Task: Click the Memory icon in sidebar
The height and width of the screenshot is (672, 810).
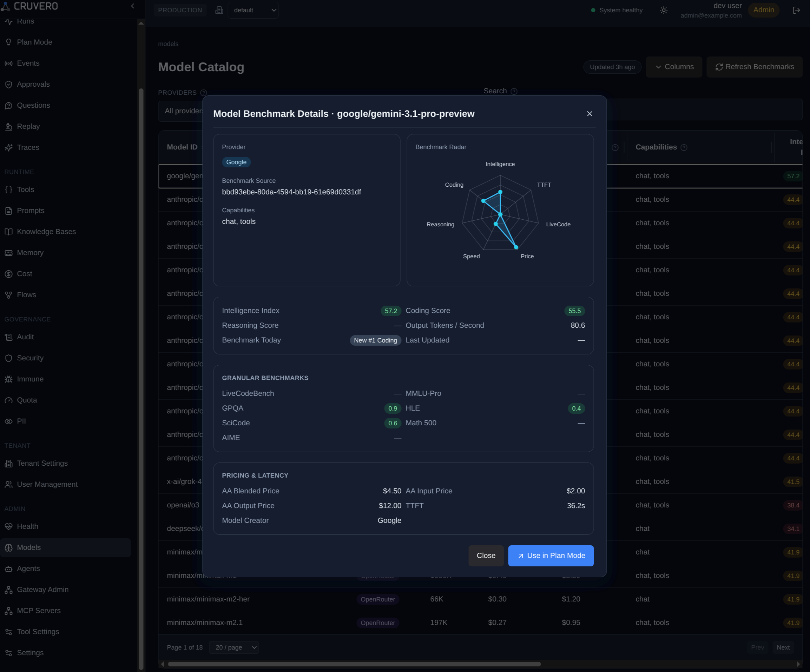Action: coord(8,253)
